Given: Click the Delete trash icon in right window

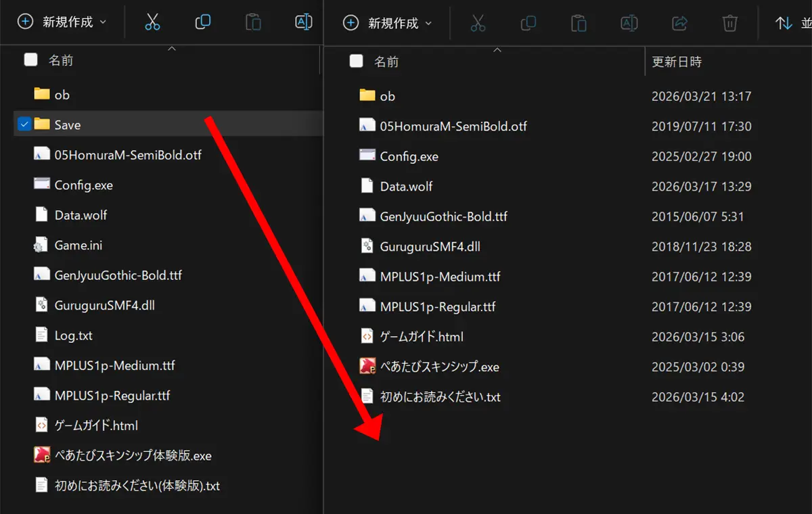Looking at the screenshot, I should pos(729,24).
